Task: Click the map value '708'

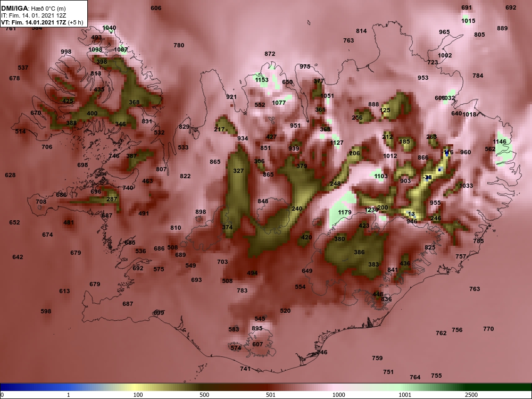Action: click(x=41, y=202)
